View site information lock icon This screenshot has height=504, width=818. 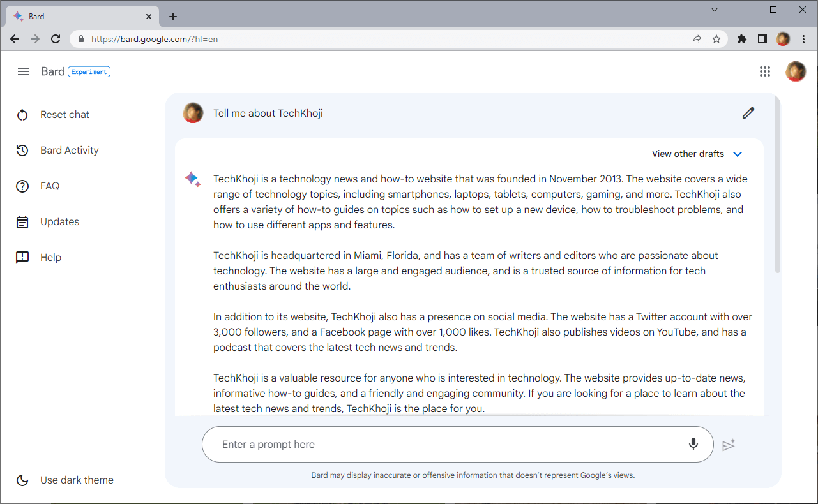tap(80, 39)
